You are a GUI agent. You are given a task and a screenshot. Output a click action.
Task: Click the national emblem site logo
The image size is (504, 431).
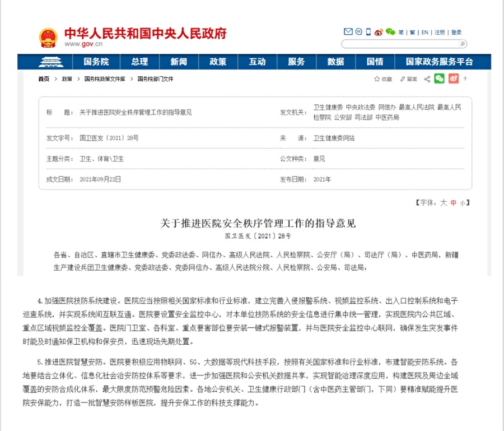(x=48, y=35)
